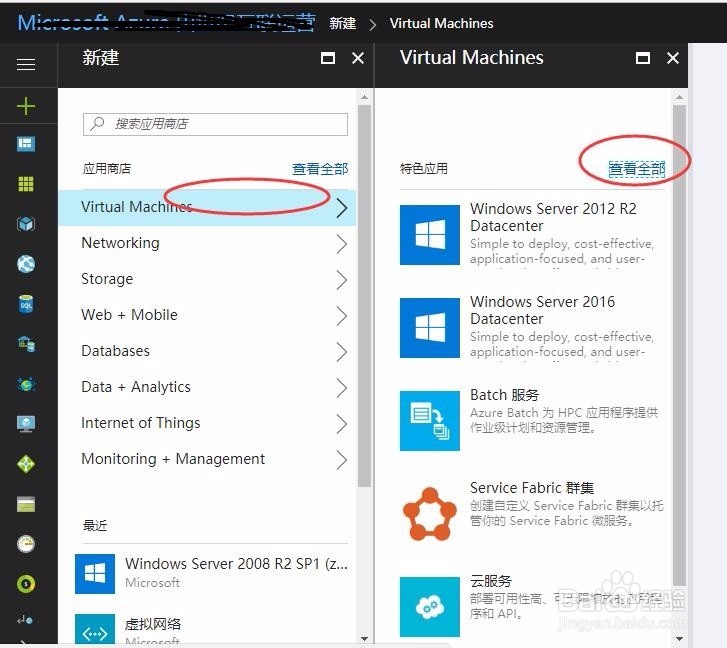727x648 pixels.
Task: Select the Data + Analytics category
Action: tap(207, 387)
